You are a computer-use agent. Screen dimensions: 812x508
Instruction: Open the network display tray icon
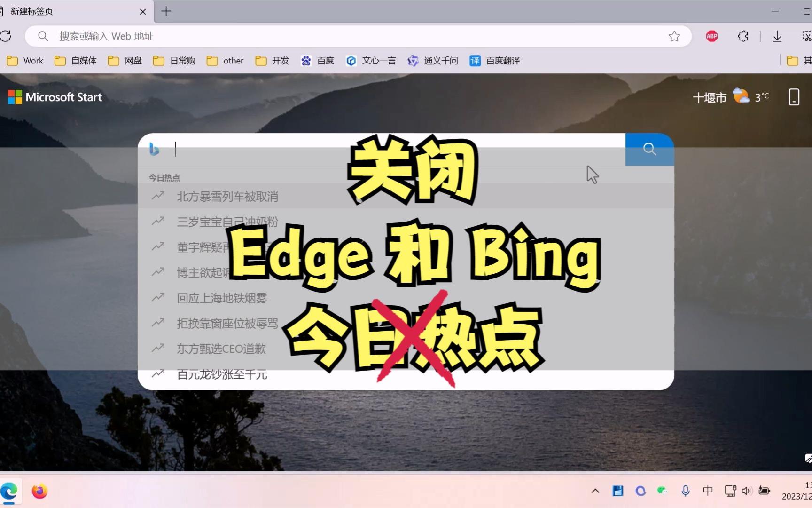click(x=730, y=491)
